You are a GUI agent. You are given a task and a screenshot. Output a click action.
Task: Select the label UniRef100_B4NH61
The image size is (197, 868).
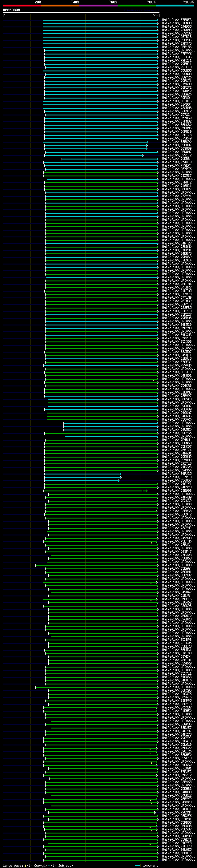[177, 375]
